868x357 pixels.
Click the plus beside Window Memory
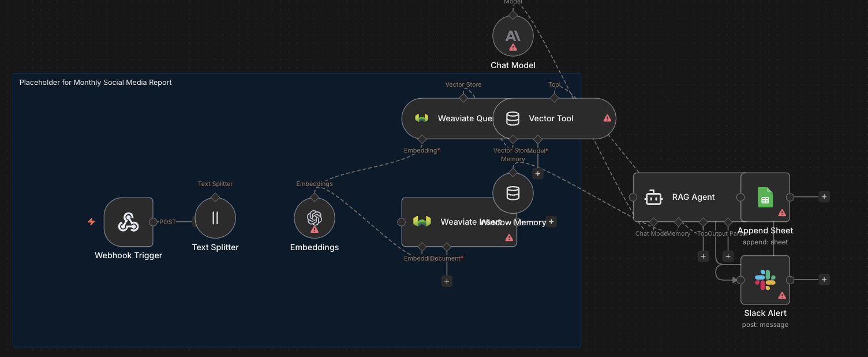point(551,222)
